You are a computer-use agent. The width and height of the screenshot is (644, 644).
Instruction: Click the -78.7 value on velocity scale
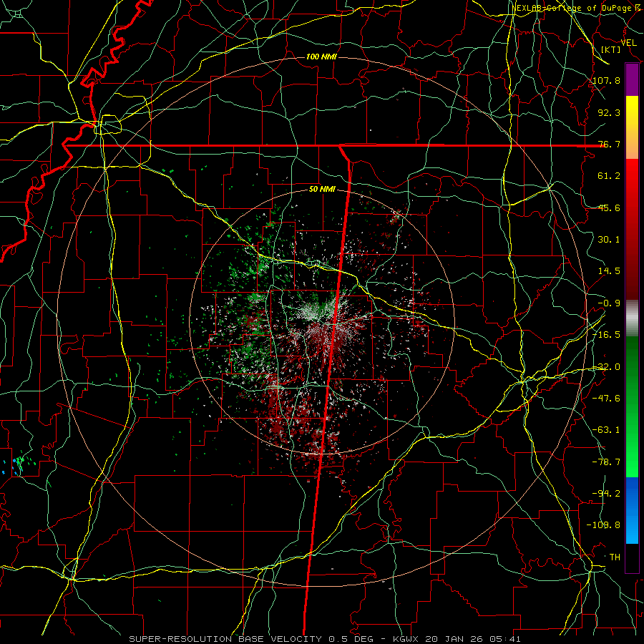[606, 462]
